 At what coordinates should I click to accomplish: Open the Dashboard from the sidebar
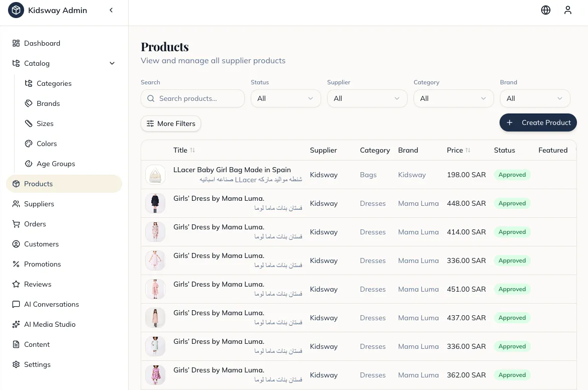pos(42,43)
